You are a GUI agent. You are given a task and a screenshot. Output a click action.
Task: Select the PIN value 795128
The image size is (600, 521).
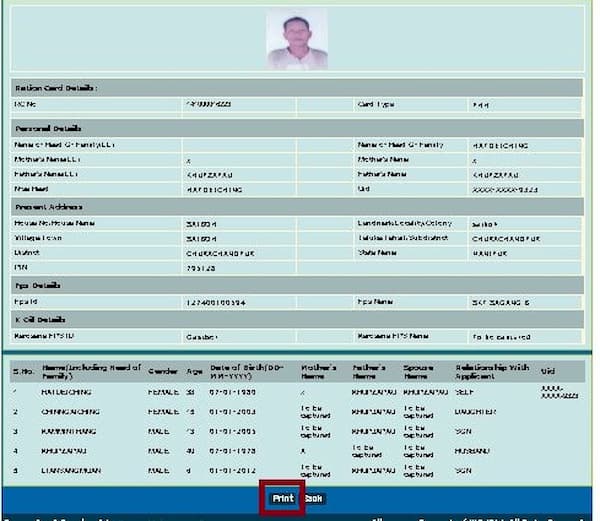tap(201, 268)
